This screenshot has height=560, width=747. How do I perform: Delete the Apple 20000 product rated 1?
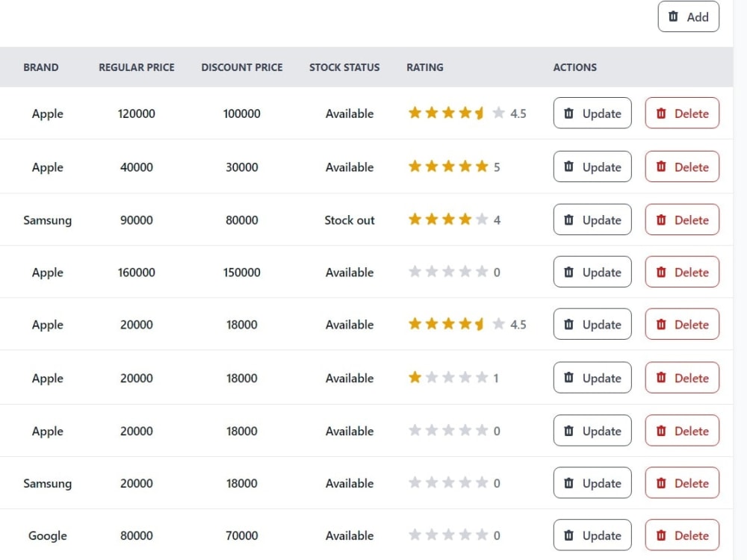coord(682,378)
